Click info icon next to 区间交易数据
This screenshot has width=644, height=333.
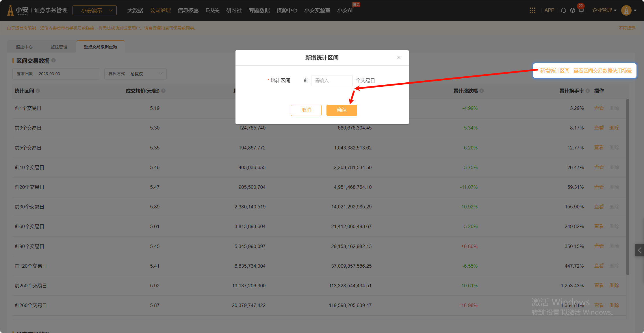click(x=53, y=60)
